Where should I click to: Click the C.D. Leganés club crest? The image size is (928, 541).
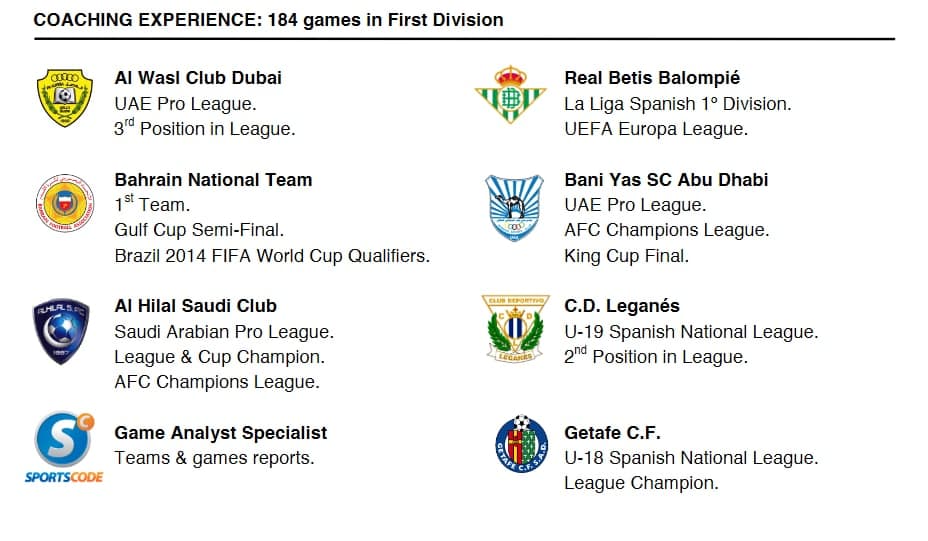click(515, 329)
